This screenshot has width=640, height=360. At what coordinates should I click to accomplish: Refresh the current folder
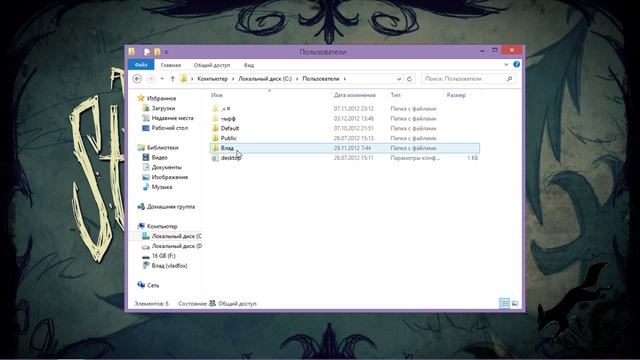409,79
